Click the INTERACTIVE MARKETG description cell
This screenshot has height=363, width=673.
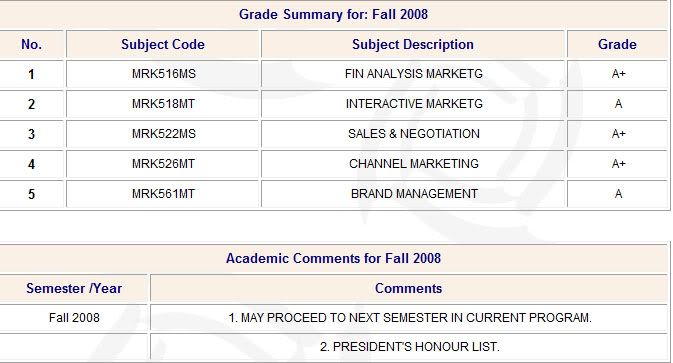(x=413, y=104)
